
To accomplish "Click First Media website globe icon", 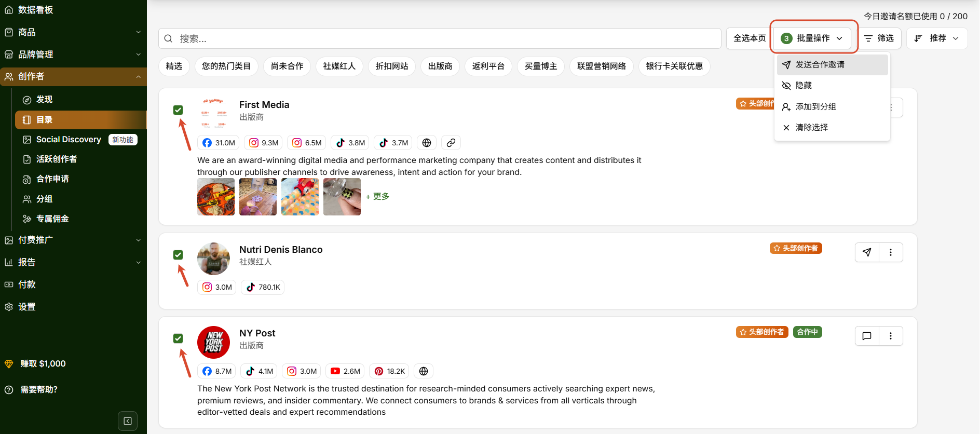I will click(427, 143).
